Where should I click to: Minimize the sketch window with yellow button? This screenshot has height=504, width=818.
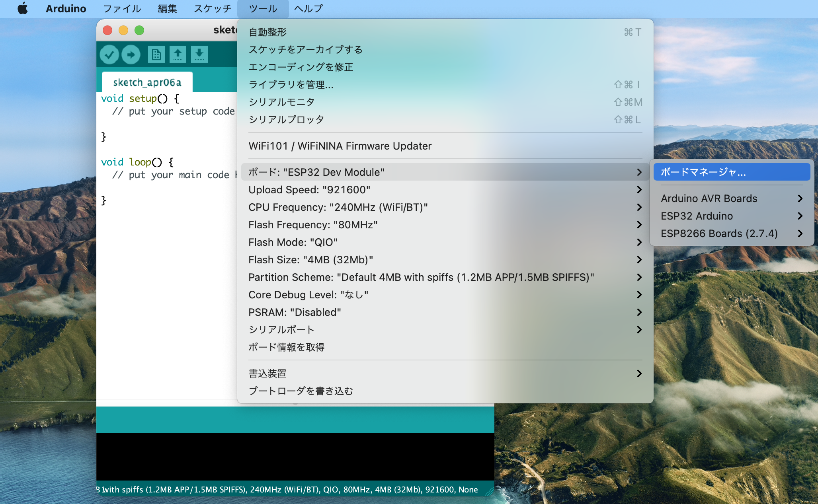[123, 30]
